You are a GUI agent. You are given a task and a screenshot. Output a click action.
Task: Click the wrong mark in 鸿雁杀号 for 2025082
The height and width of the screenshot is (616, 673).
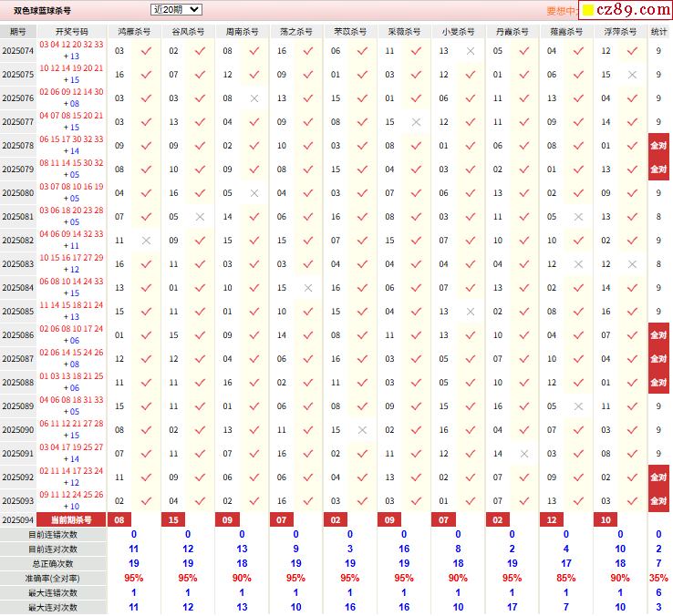pyautogui.click(x=146, y=241)
